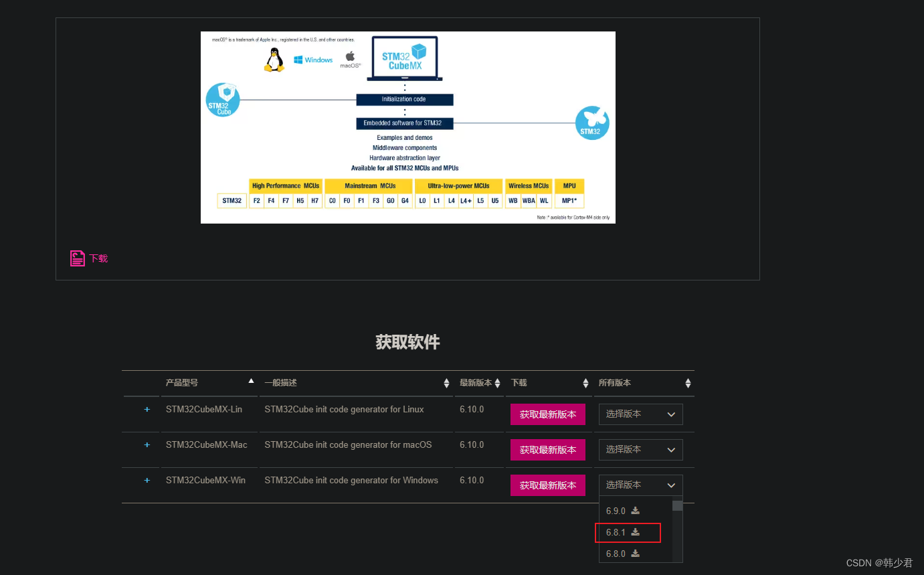Expand the STM32CubeMX-Win row plus sign

[147, 480]
